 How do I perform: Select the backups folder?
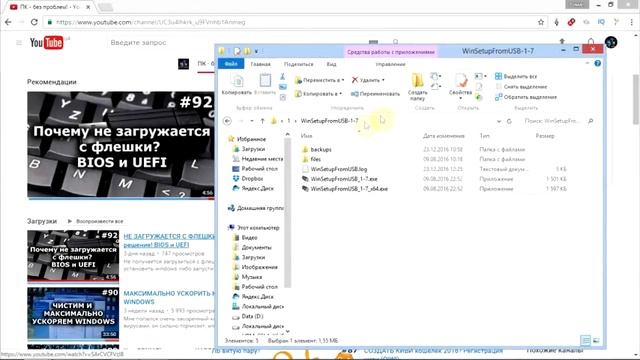coord(321,149)
